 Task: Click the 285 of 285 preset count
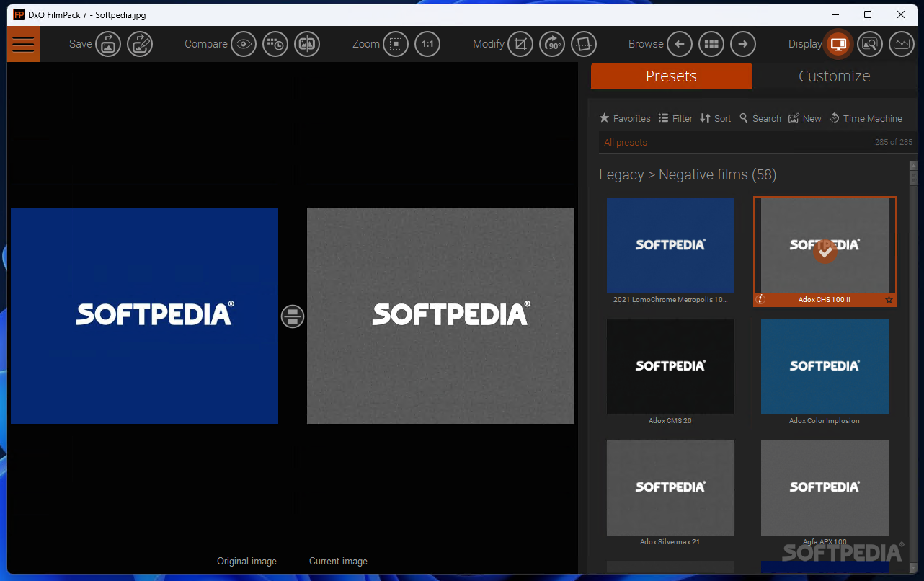click(x=894, y=142)
